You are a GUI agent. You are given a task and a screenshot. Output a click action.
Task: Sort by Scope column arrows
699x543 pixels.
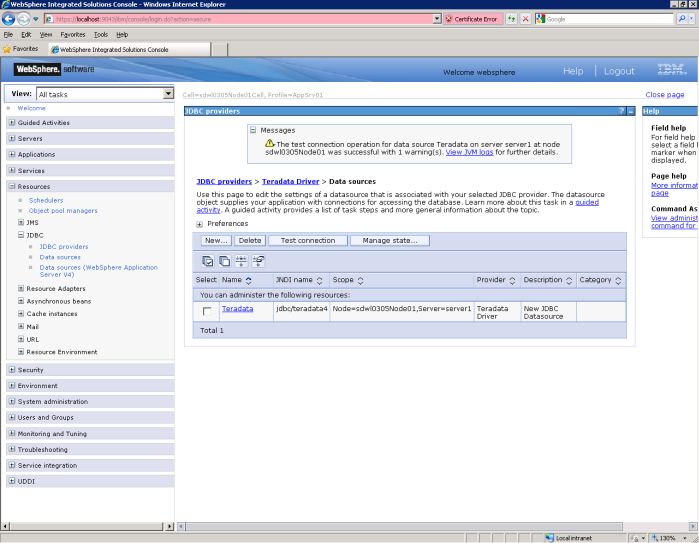point(360,280)
